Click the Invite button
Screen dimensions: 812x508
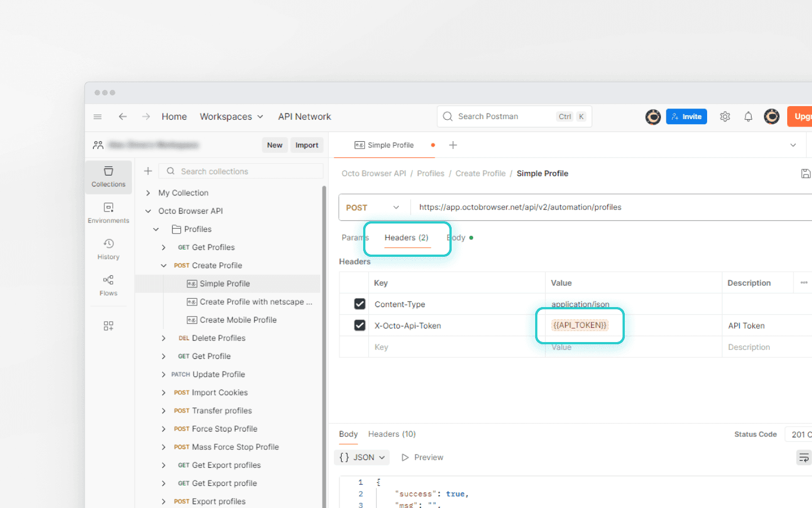point(686,117)
